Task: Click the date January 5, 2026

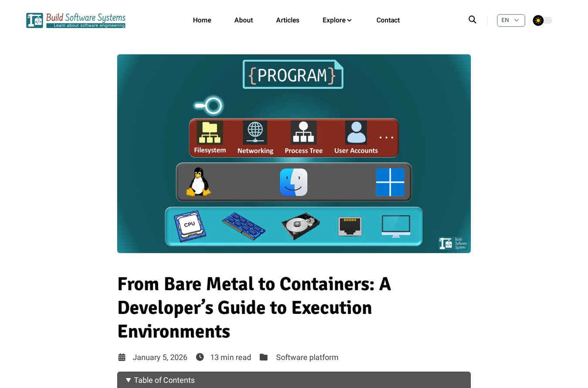Action: click(x=160, y=357)
